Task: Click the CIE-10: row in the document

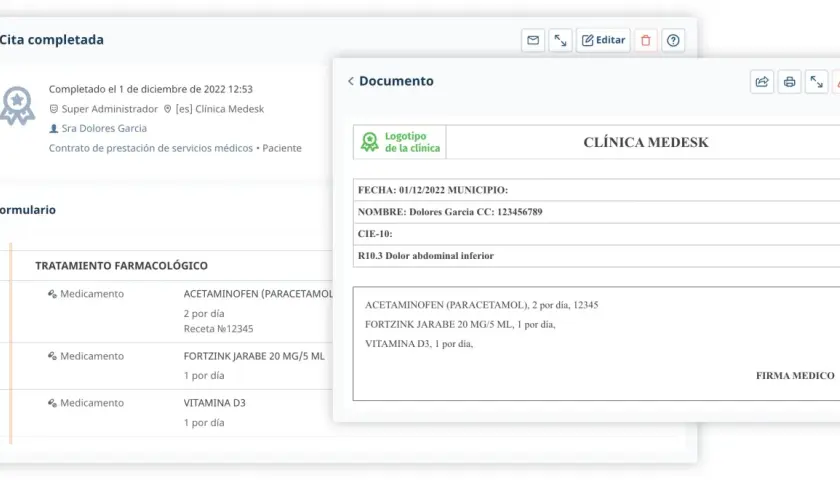Action: pyautogui.click(x=596, y=234)
